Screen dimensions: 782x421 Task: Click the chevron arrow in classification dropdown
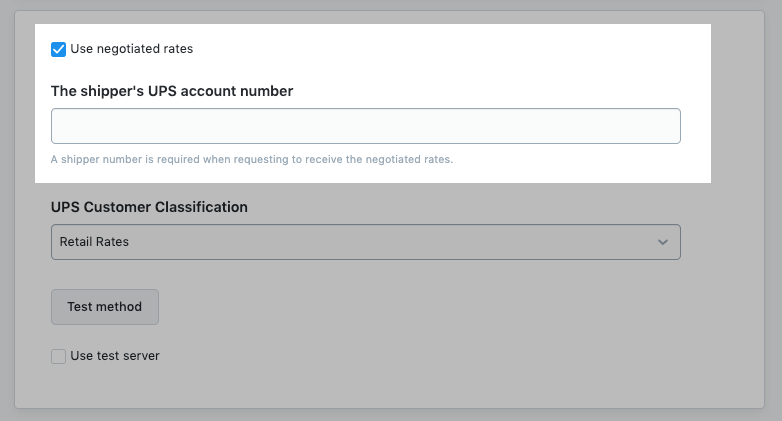662,242
